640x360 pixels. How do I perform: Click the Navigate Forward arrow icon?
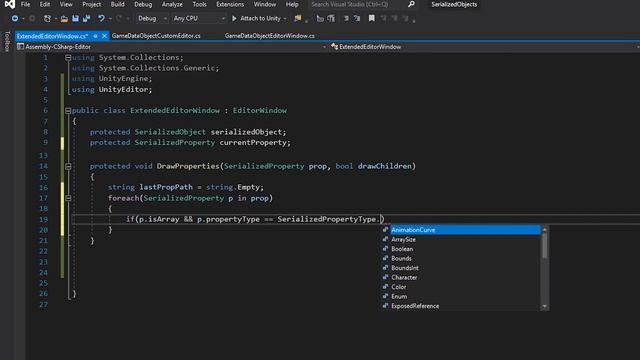[x=32, y=18]
